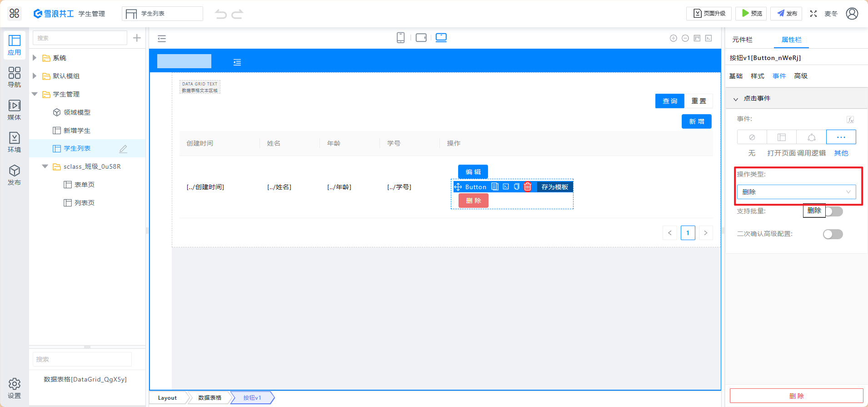
Task: Click the fx expression icon beside 事件
Action: tap(850, 120)
